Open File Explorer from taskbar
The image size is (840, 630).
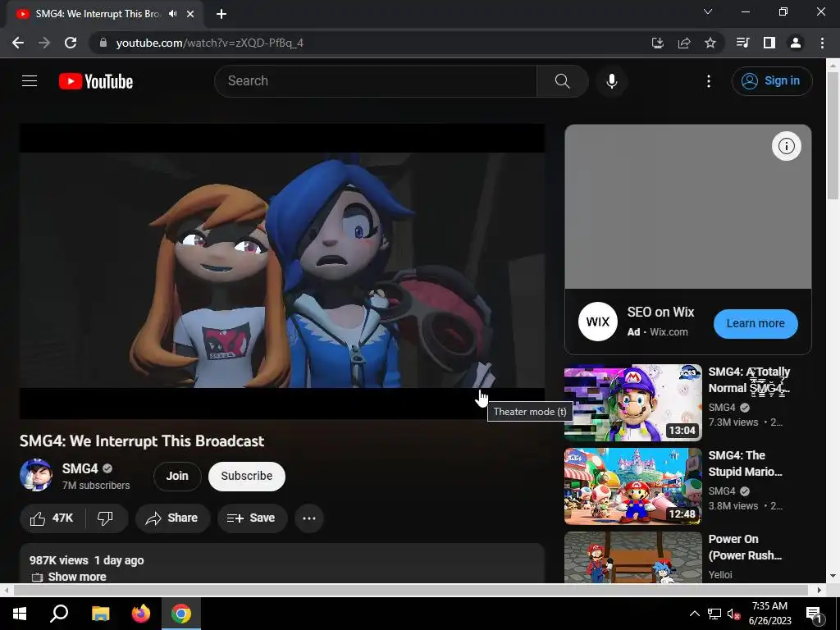tap(100, 614)
